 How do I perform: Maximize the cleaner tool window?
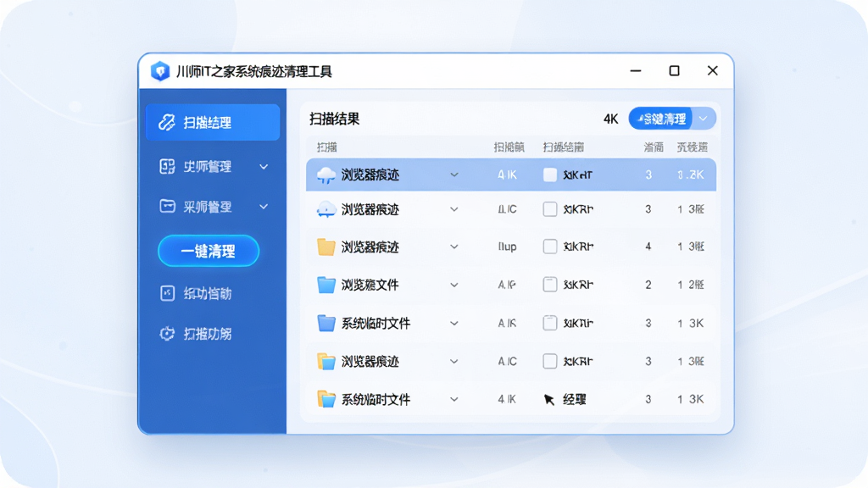[x=674, y=71]
